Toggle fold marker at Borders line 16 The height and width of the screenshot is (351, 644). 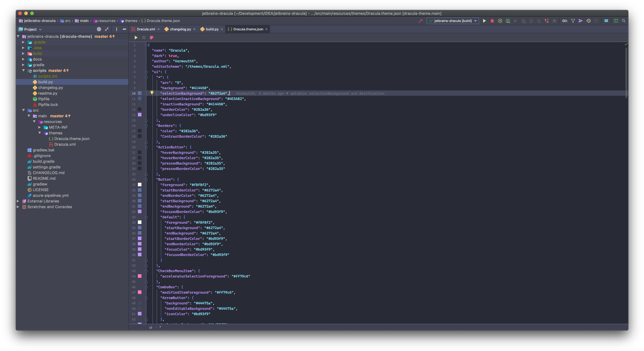coord(146,126)
